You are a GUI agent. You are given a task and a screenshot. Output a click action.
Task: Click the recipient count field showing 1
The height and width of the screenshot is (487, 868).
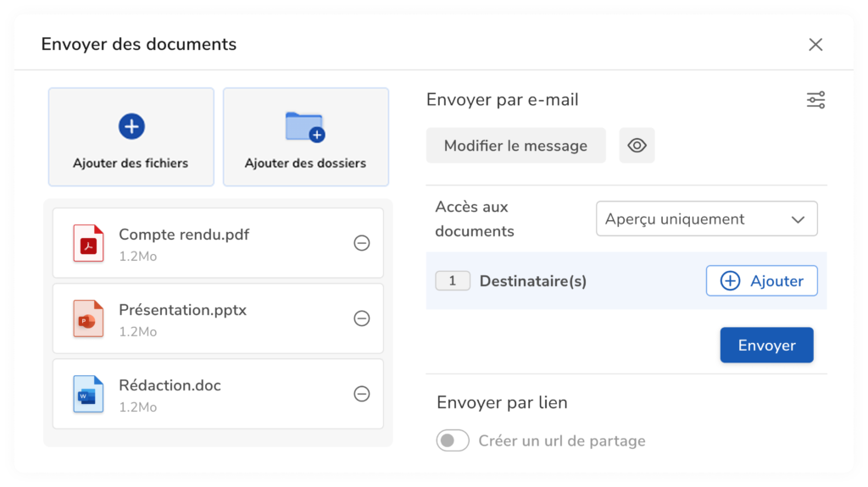(453, 280)
